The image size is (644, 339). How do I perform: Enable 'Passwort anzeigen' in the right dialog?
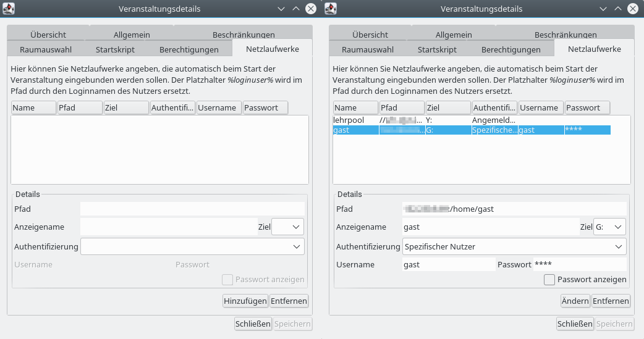549,280
